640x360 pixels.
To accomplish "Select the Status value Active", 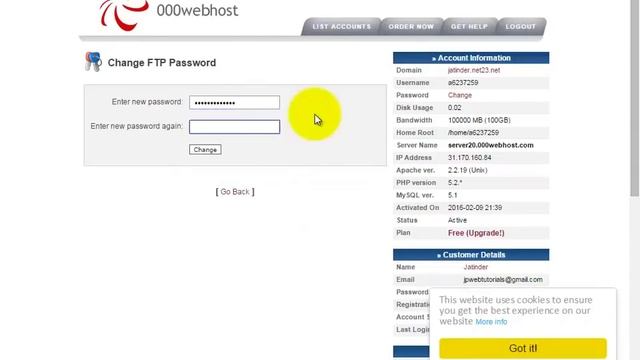I will click(457, 220).
